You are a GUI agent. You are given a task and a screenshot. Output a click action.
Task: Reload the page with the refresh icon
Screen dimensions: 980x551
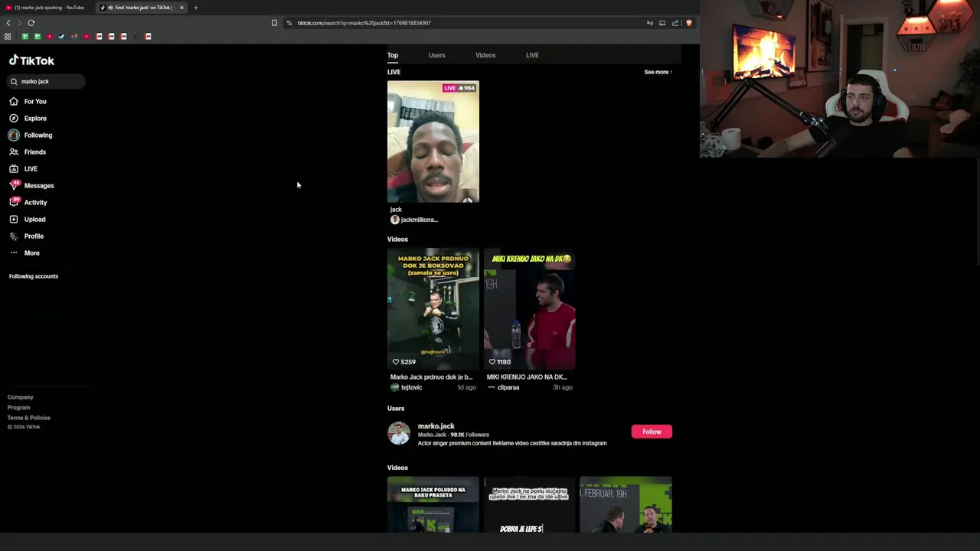pos(31,23)
